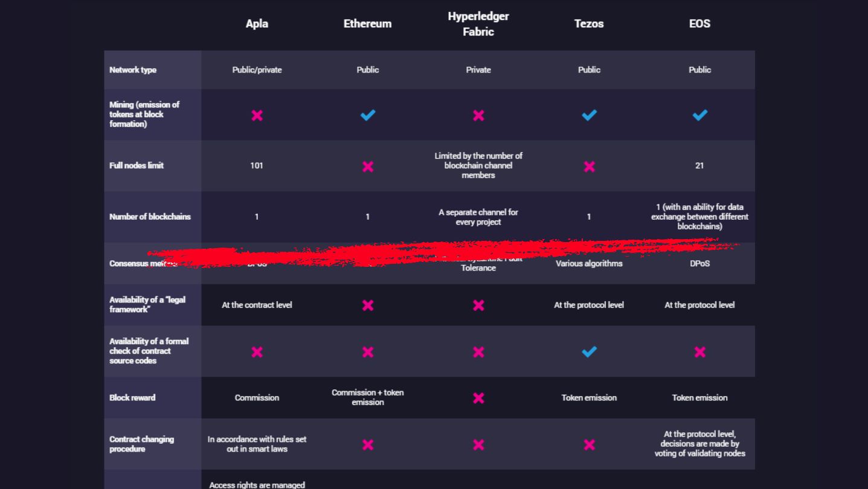Click the blue checkmark for EOS Mining
Screen dimensions: 868x489
coord(699,115)
